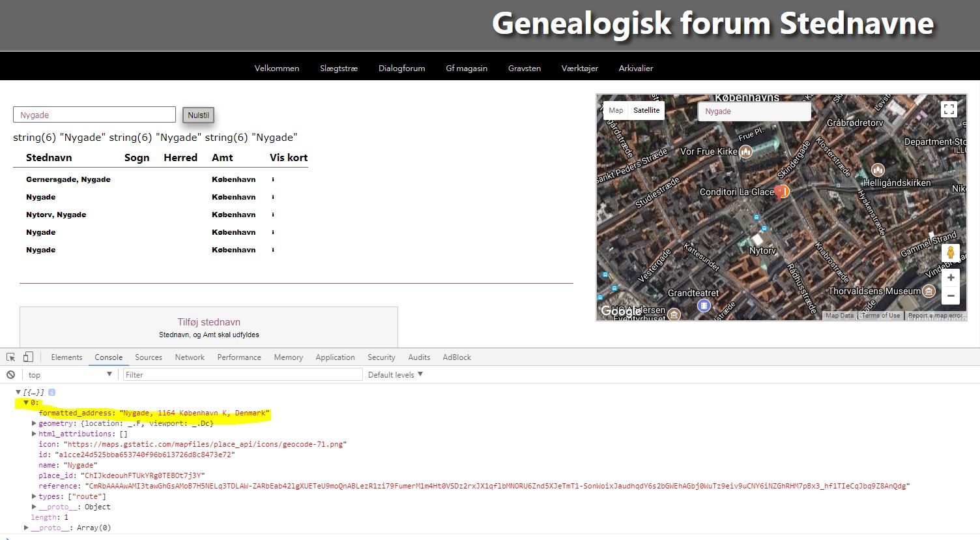Click the Grandteatret cinema marker icon
980x540 pixels.
pyautogui.click(x=704, y=305)
